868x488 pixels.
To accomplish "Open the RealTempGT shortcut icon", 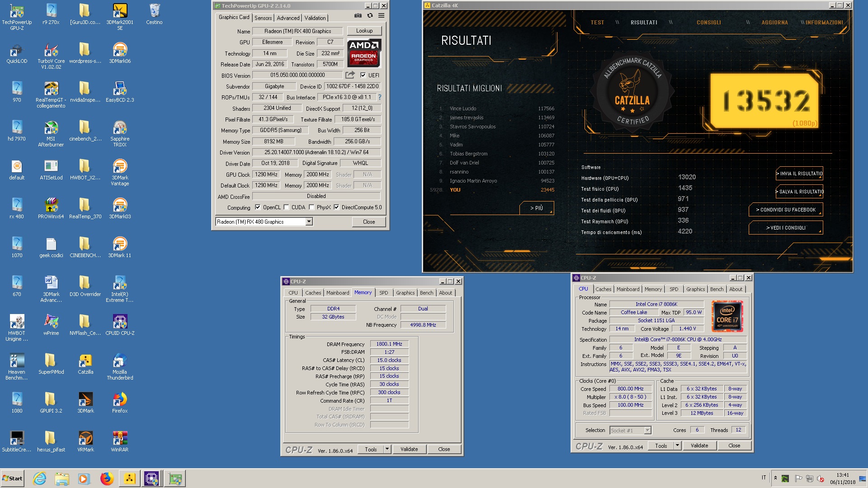I will [51, 95].
